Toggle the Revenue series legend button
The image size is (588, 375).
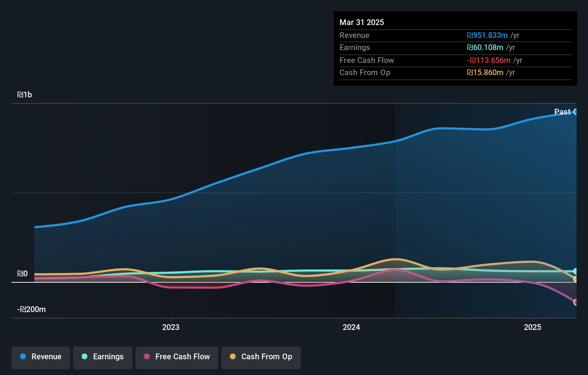pos(41,357)
